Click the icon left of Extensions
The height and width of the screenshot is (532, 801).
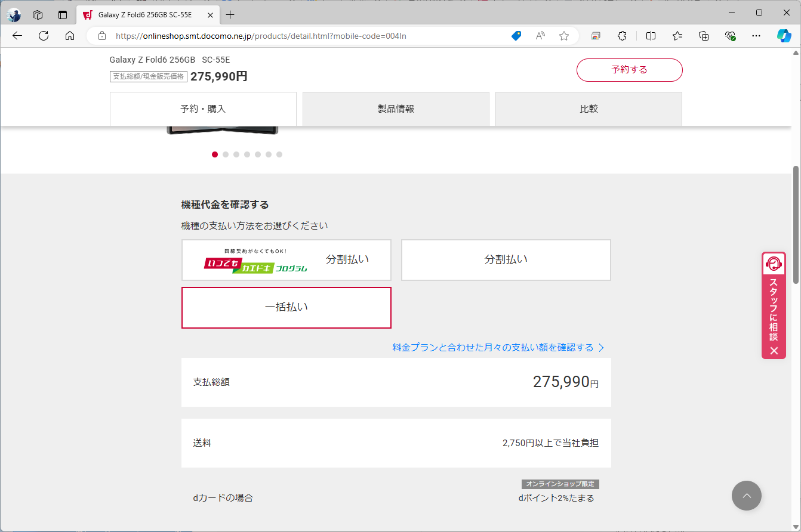596,36
